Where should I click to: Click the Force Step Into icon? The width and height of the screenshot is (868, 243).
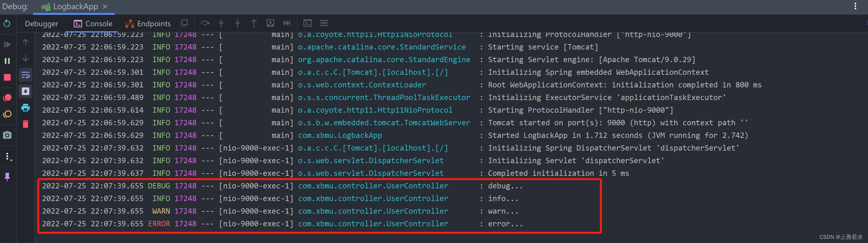238,23
